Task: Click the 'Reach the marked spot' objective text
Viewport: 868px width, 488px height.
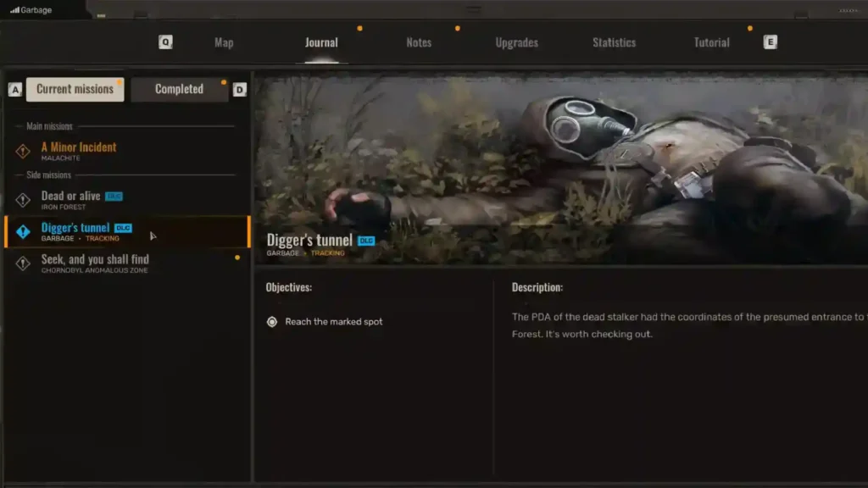Action: (x=334, y=322)
